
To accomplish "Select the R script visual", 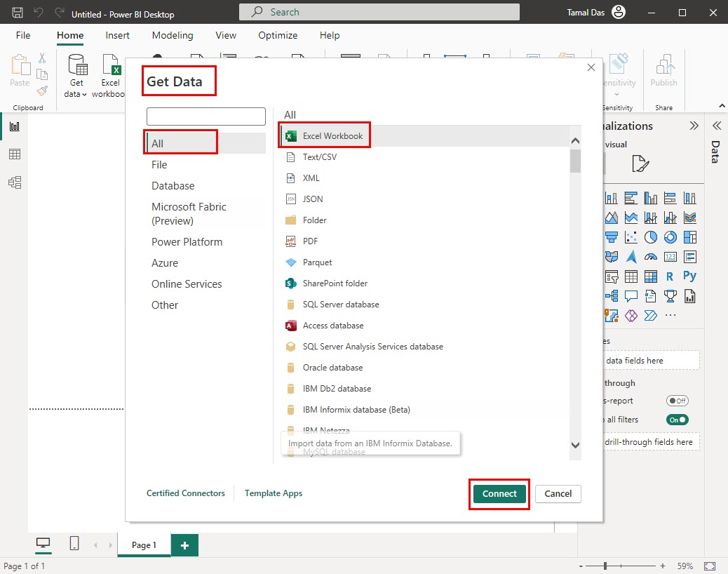I will 670,276.
